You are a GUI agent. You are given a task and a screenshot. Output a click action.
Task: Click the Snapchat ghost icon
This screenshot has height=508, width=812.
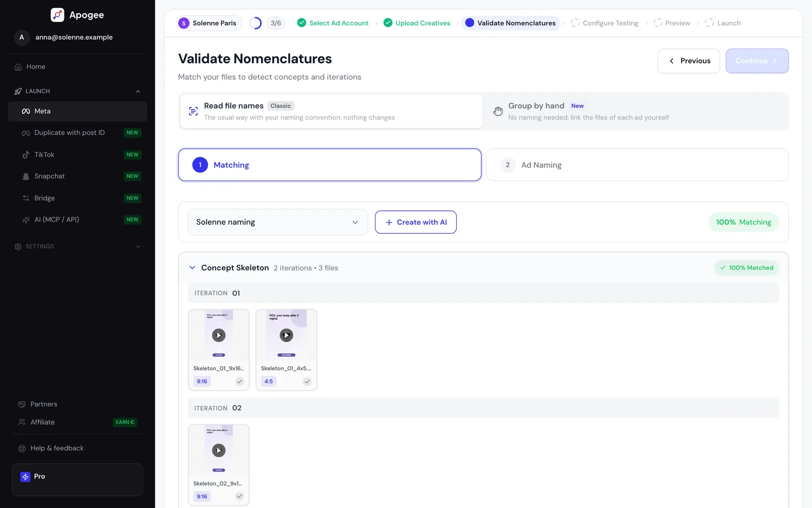(x=26, y=176)
